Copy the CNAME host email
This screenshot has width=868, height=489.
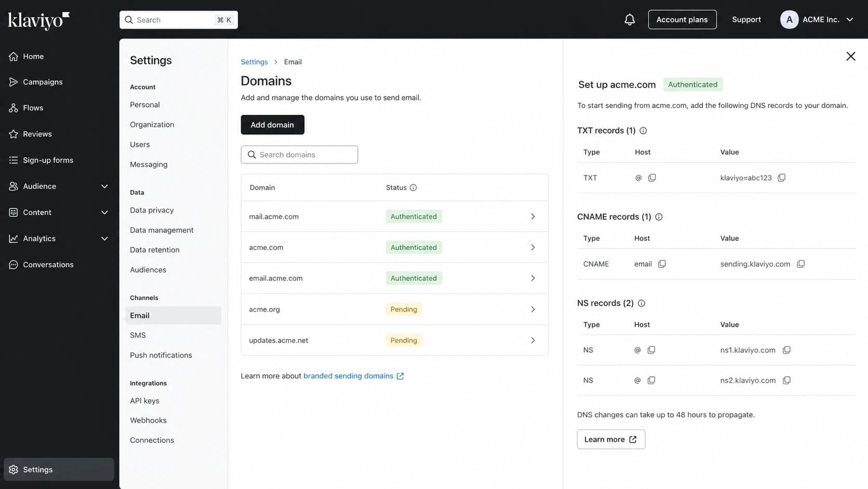pos(662,264)
